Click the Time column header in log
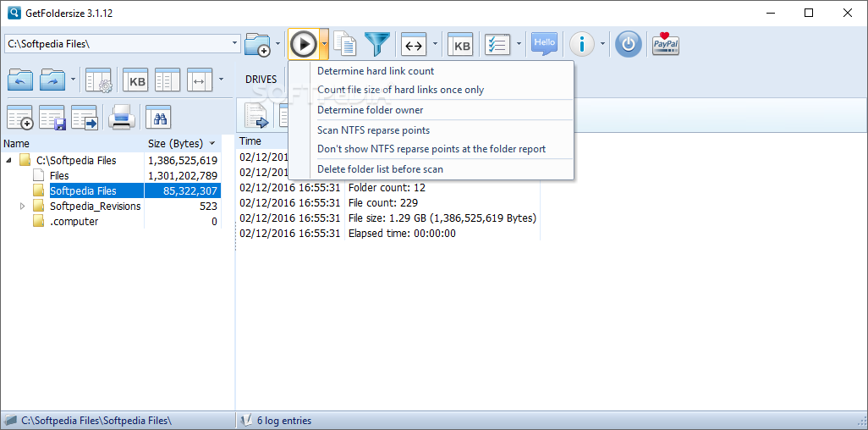Viewport: 868px width, 430px height. [x=262, y=141]
